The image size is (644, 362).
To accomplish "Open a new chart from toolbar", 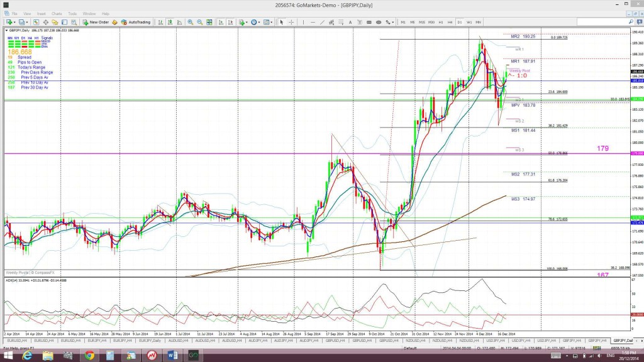I will pos(8,22).
